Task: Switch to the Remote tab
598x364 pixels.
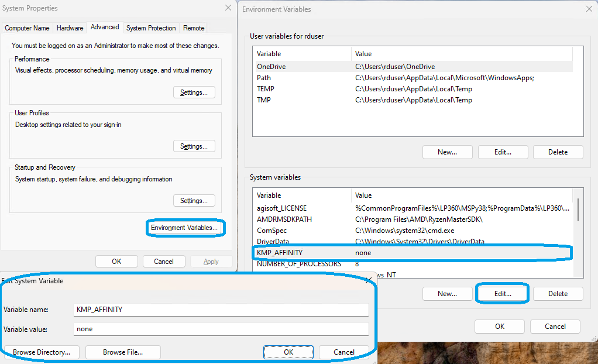Action: coord(194,28)
